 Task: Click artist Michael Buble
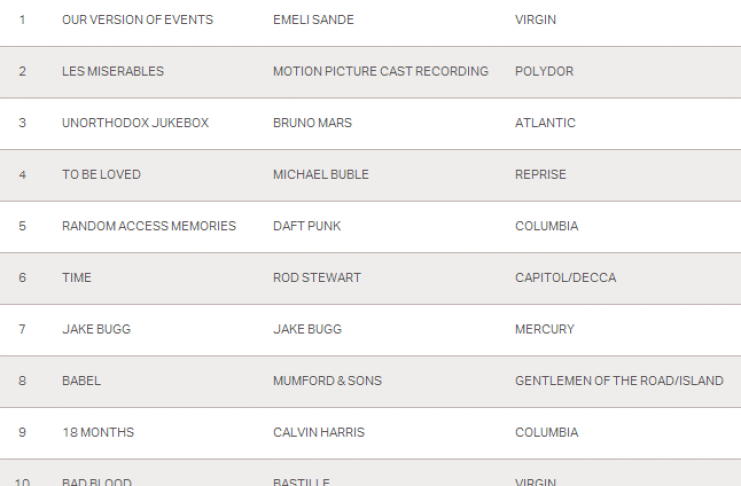(x=320, y=175)
